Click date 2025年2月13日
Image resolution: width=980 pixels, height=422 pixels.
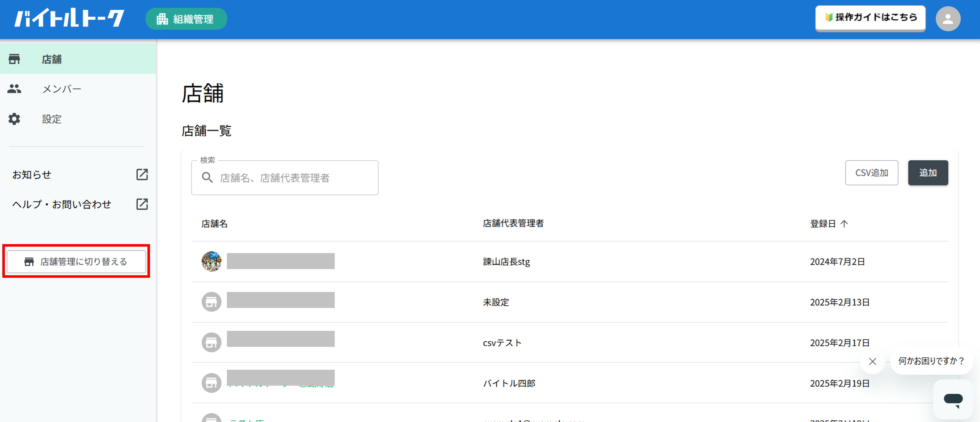coord(840,302)
